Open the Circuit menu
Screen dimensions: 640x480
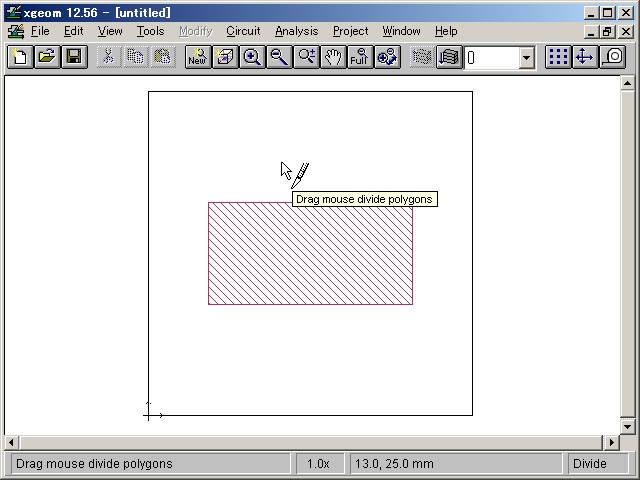click(243, 31)
